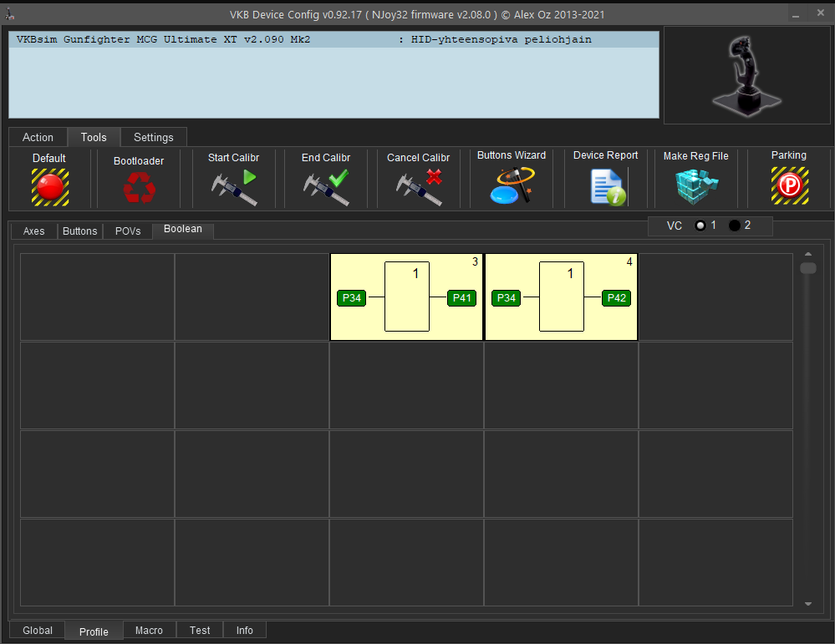This screenshot has width=835, height=644.
Task: Go to the Profile bottom tab
Action: point(94,631)
